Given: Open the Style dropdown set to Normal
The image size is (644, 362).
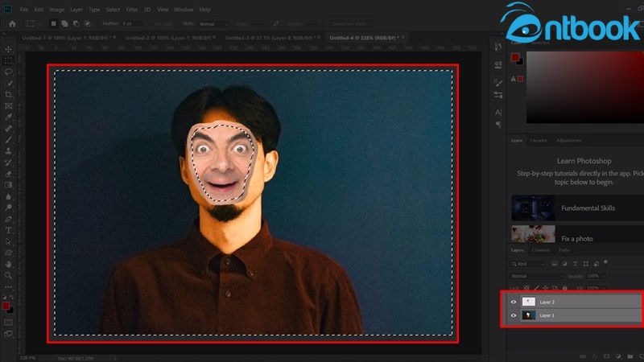Looking at the screenshot, I should pyautogui.click(x=213, y=24).
